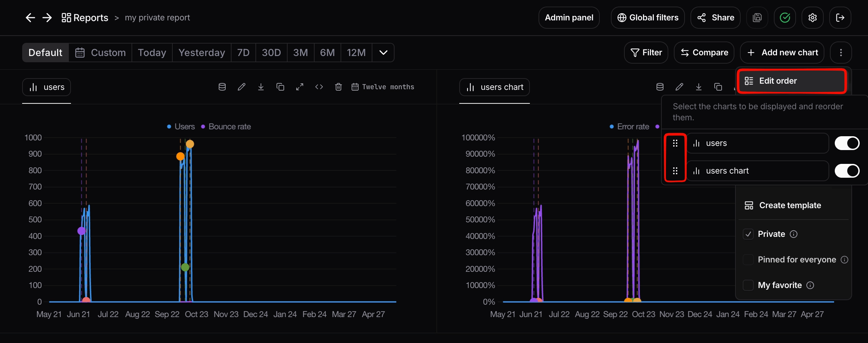Click the orange marker near 900 on users chart
Screen dimensions: 868x343
(x=180, y=156)
